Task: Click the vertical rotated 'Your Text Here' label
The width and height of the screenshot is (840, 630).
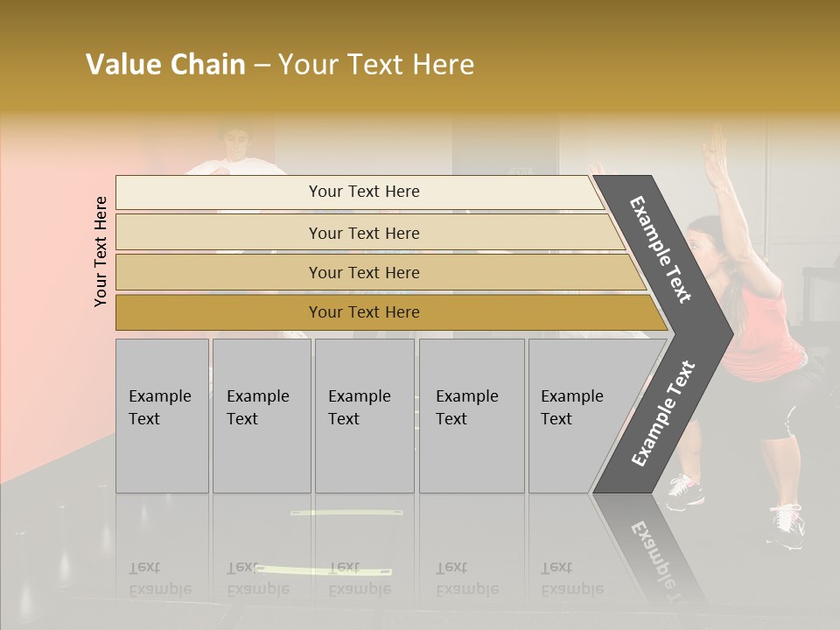Action: click(x=101, y=251)
